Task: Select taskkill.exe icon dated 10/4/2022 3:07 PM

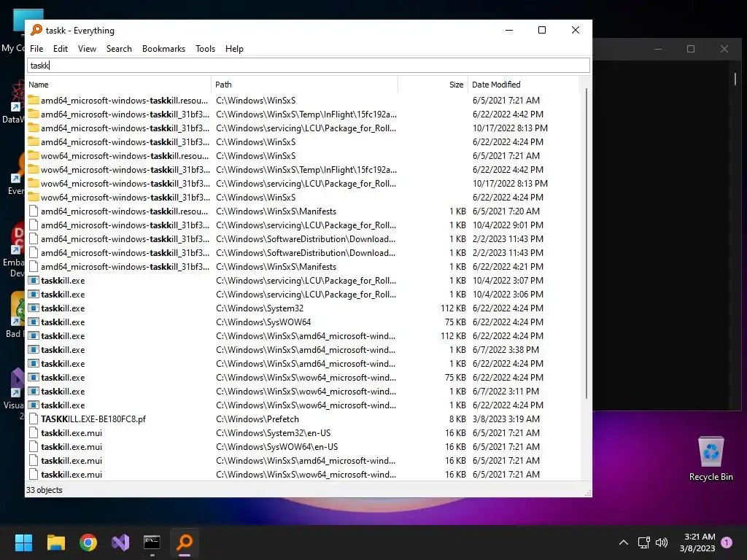Action: pyautogui.click(x=34, y=281)
